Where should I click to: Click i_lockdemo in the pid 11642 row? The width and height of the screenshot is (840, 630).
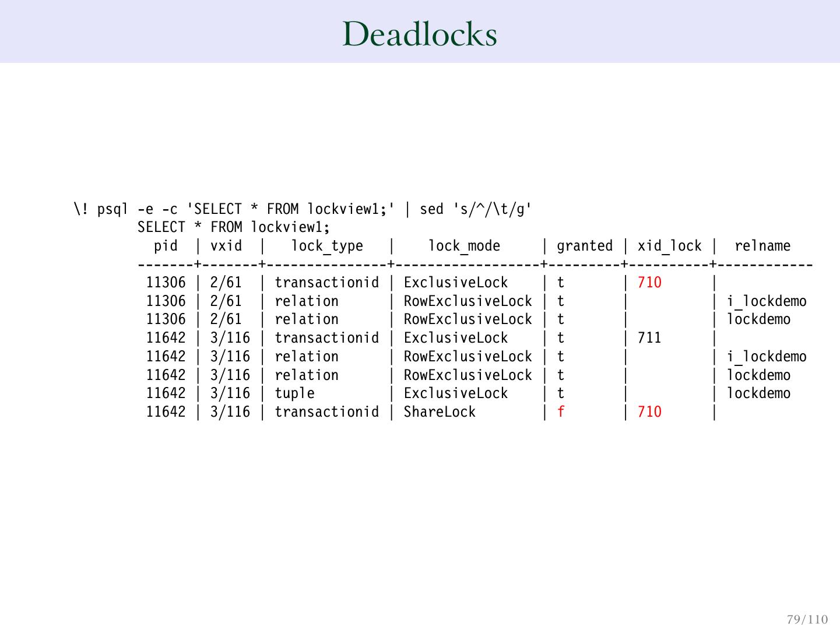[x=767, y=357]
